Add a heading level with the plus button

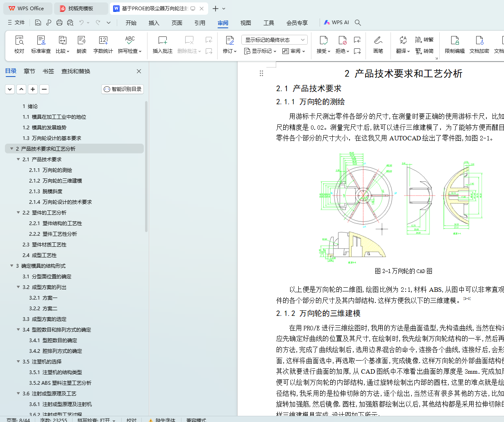[x=33, y=89]
